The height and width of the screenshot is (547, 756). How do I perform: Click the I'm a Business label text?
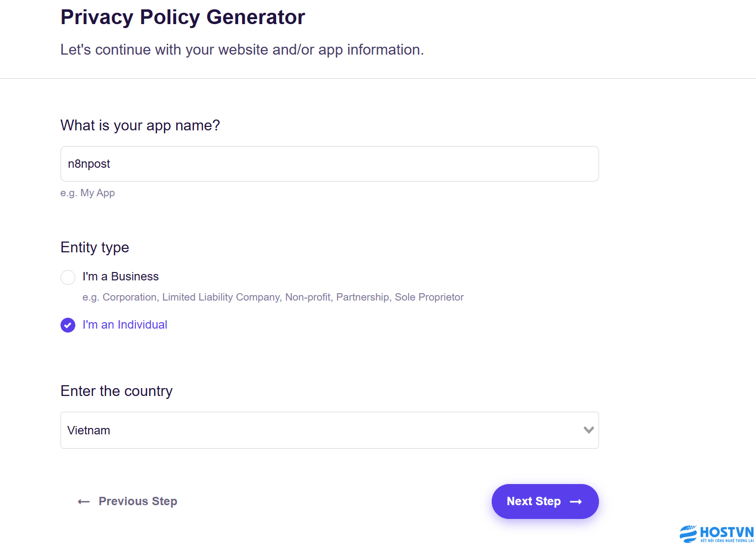pos(121,276)
